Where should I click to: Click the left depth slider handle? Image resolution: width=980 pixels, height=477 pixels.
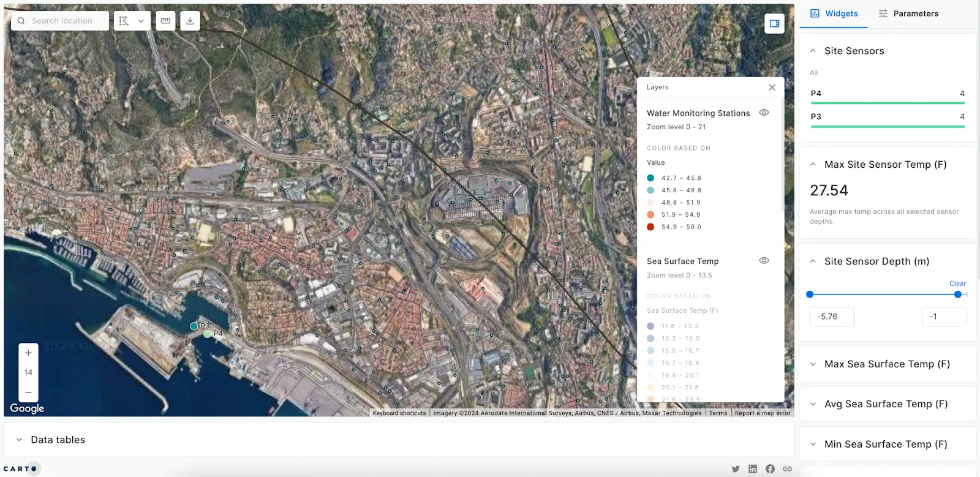coord(810,295)
